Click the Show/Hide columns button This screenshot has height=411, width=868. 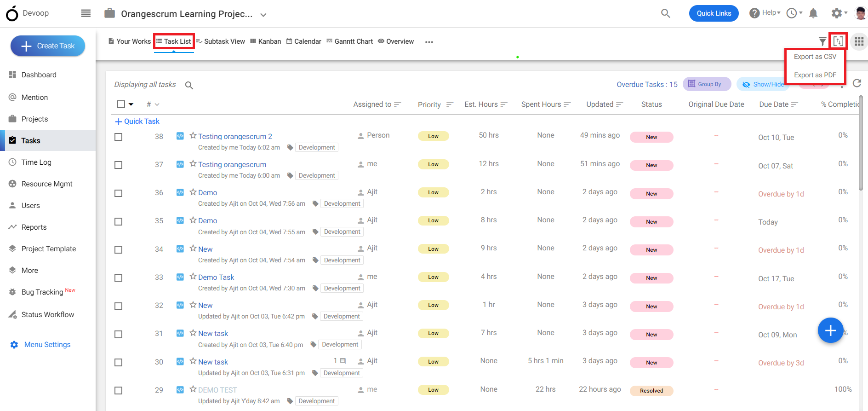click(x=762, y=84)
